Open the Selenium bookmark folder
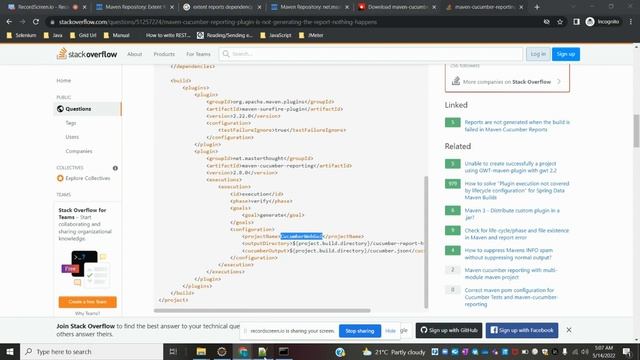640x360 pixels. tap(22, 36)
